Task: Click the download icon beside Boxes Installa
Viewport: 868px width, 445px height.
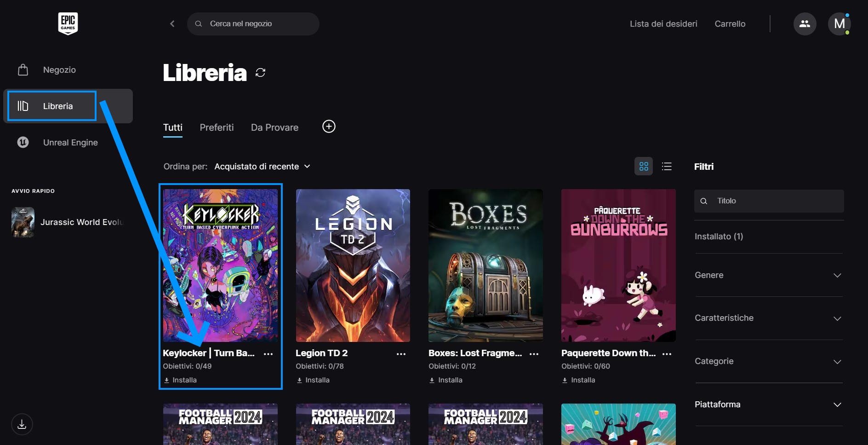Action: tap(432, 380)
